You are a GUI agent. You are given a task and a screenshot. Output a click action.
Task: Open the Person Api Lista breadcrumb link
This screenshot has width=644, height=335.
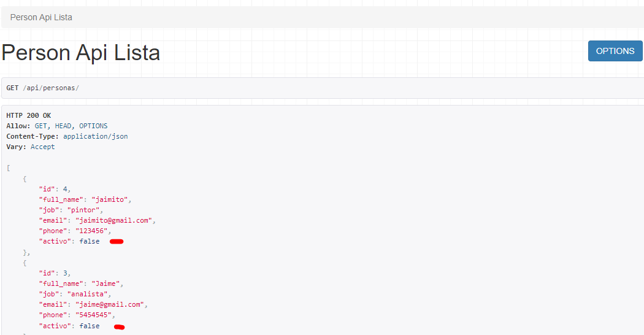41,17
